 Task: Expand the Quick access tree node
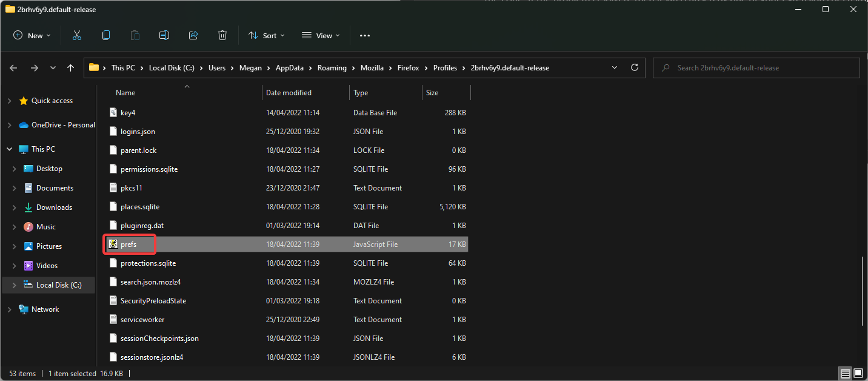point(9,101)
